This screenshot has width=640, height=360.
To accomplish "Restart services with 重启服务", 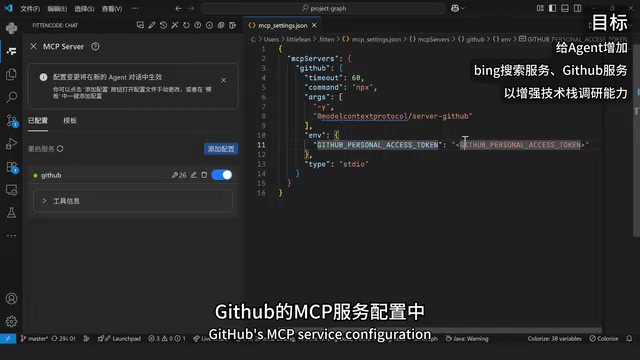I will pyautogui.click(x=46, y=149).
